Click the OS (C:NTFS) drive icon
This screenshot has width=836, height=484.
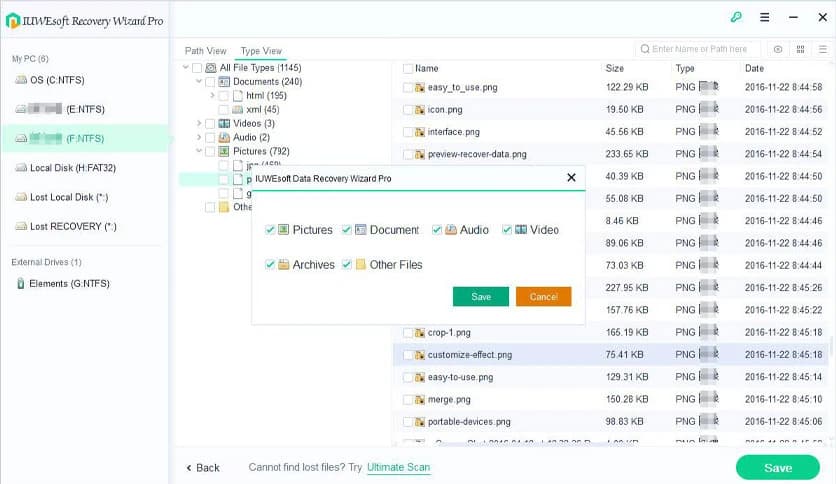[21, 80]
